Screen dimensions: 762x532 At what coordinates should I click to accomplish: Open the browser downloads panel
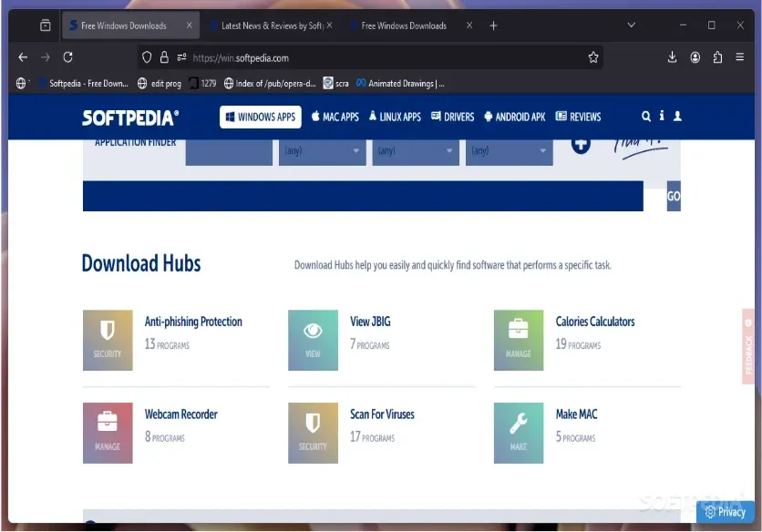672,57
